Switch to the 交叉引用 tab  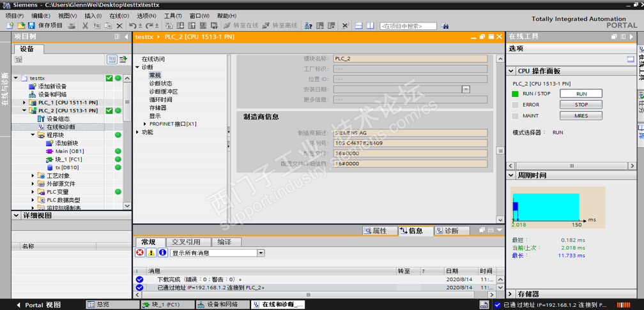[x=188, y=242]
